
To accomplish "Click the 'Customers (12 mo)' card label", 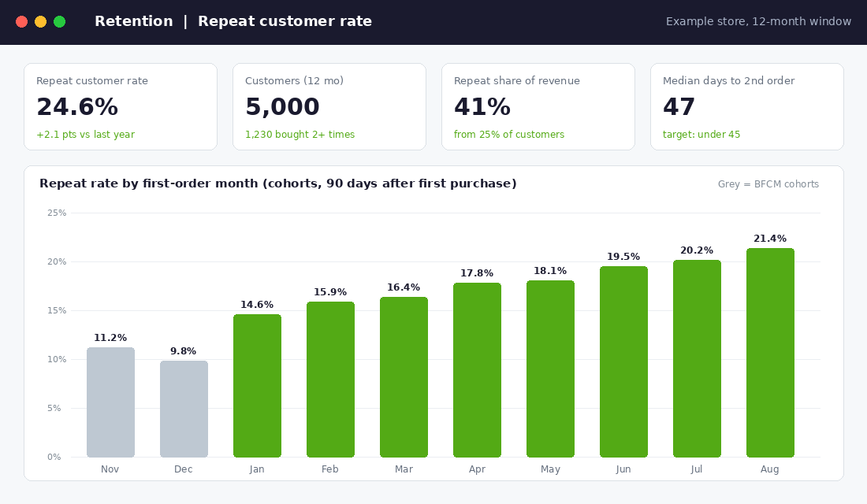I will [x=294, y=80].
